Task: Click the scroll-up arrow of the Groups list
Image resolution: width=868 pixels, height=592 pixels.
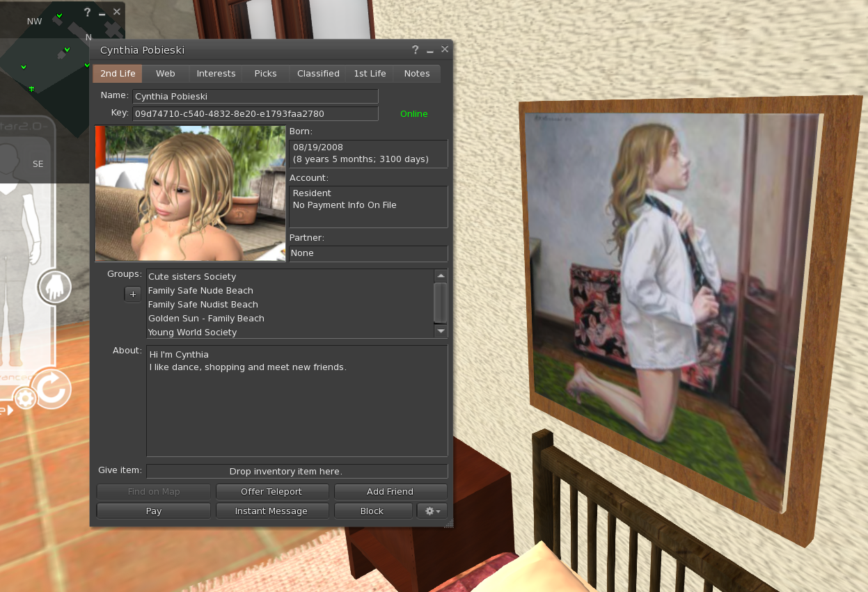Action: [440, 275]
